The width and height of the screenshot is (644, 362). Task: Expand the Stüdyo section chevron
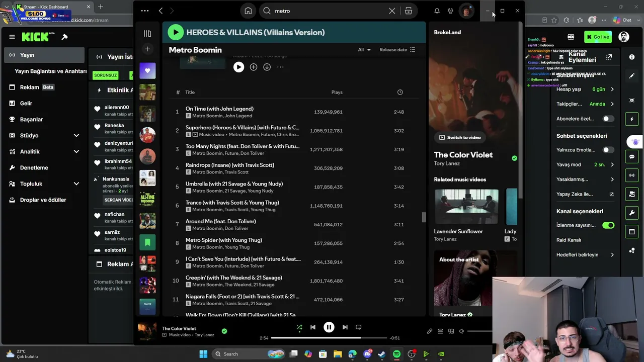76,135
